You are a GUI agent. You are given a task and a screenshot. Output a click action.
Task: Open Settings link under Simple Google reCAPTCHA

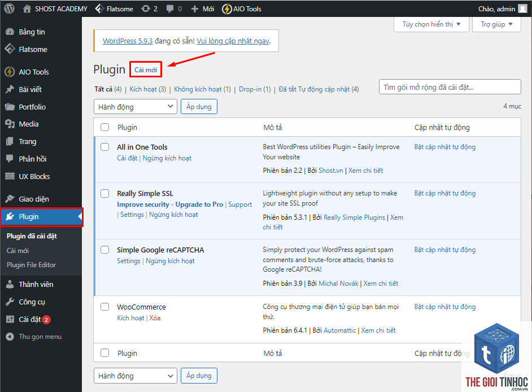click(x=129, y=260)
